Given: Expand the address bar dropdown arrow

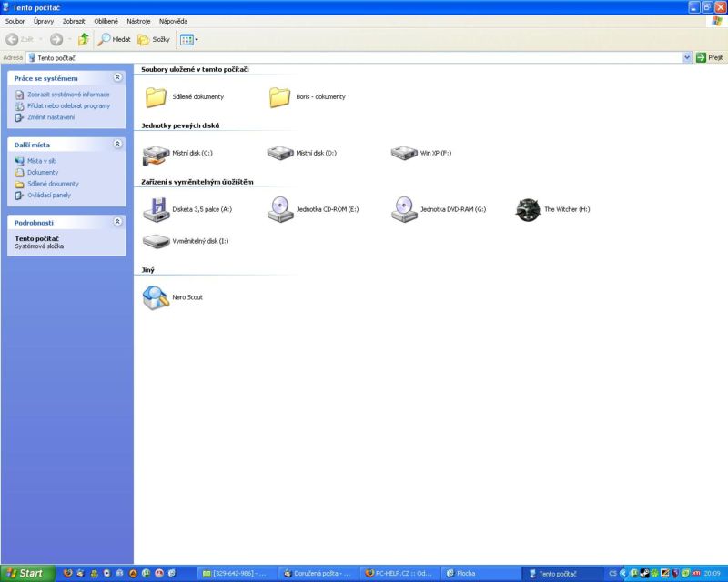Looking at the screenshot, I should point(687,57).
